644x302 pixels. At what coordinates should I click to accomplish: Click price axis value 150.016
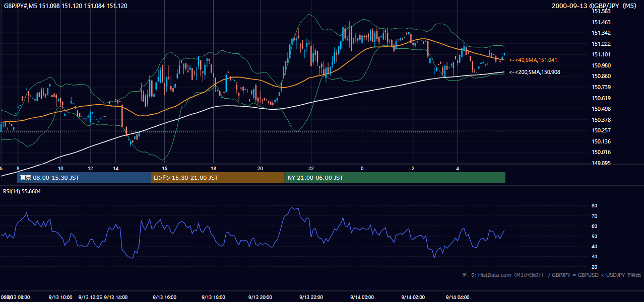(601, 152)
